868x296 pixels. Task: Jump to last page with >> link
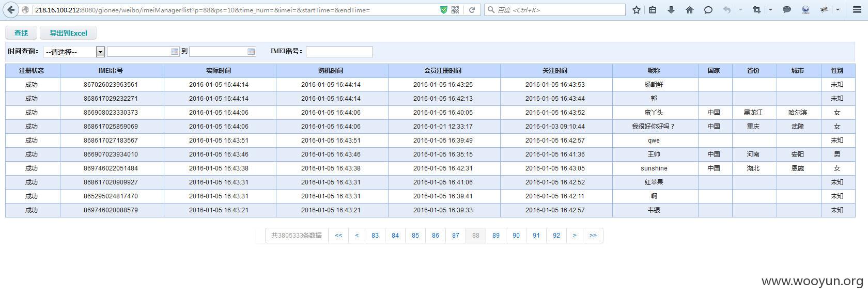(593, 236)
